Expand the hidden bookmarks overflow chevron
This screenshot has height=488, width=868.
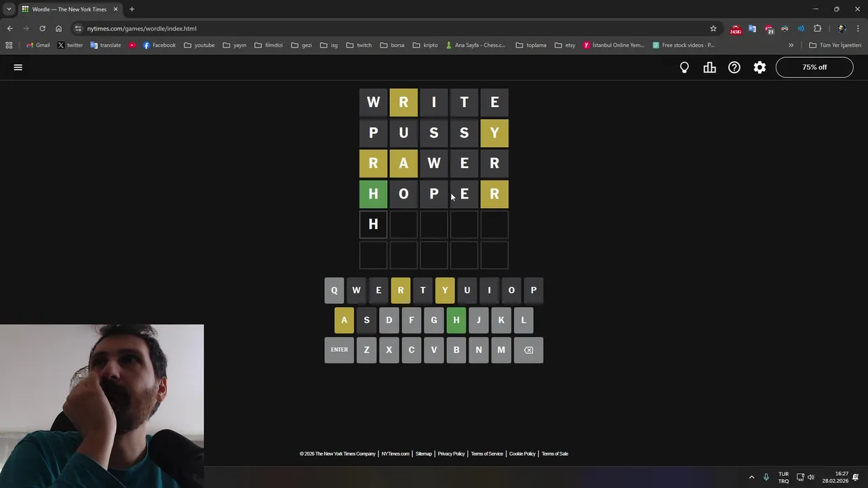(791, 45)
